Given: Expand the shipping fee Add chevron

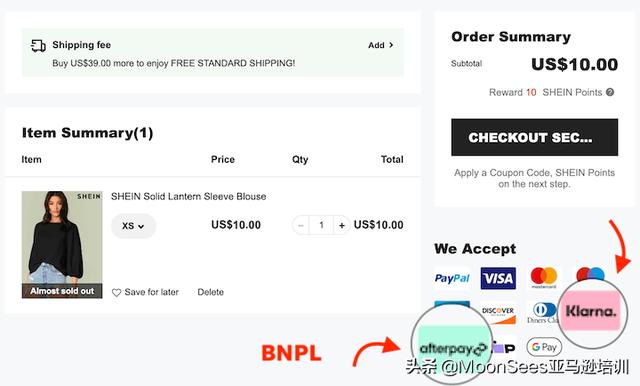Looking at the screenshot, I should point(391,45).
